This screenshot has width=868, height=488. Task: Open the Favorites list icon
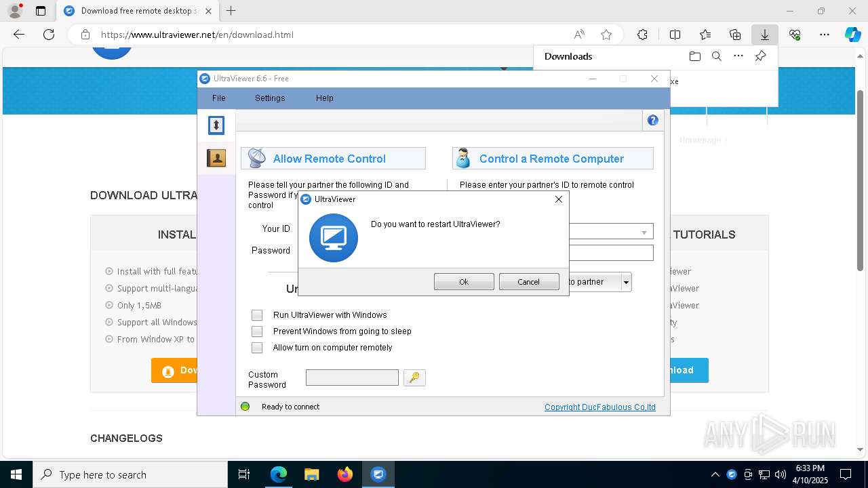(705, 35)
